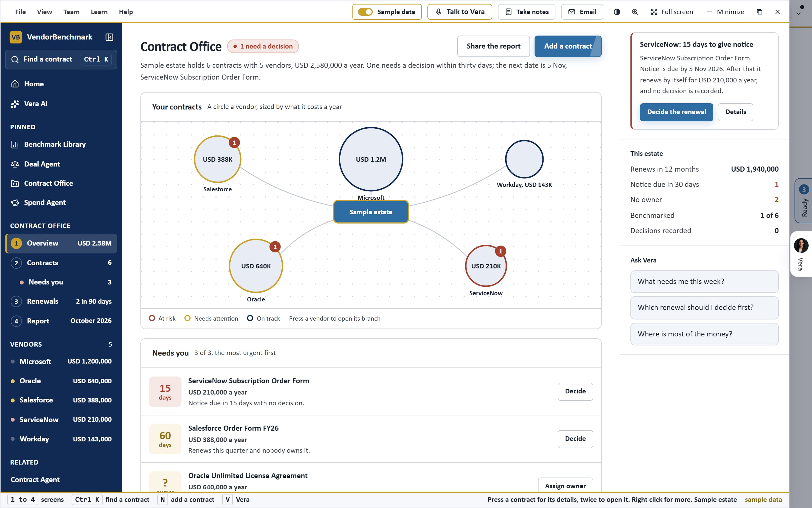Click the Take notes button
Viewport: 812px width, 508px height.
tap(526, 12)
